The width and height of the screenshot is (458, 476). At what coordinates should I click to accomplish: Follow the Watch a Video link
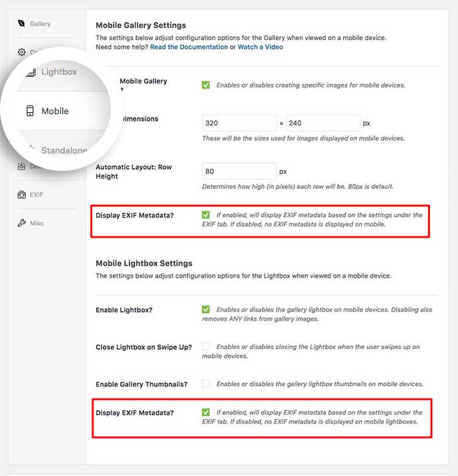pyautogui.click(x=260, y=47)
